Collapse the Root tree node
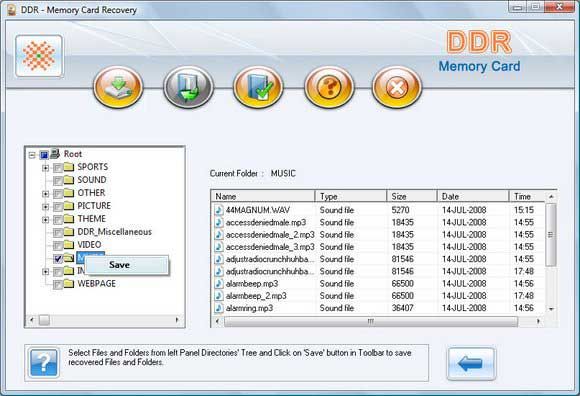 click(32, 155)
